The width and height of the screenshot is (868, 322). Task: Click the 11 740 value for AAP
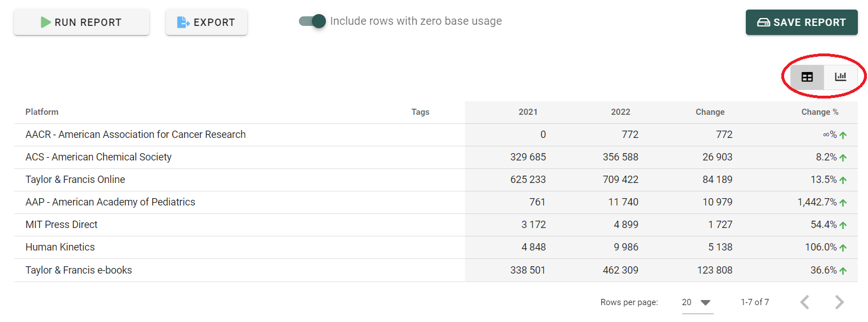click(624, 202)
